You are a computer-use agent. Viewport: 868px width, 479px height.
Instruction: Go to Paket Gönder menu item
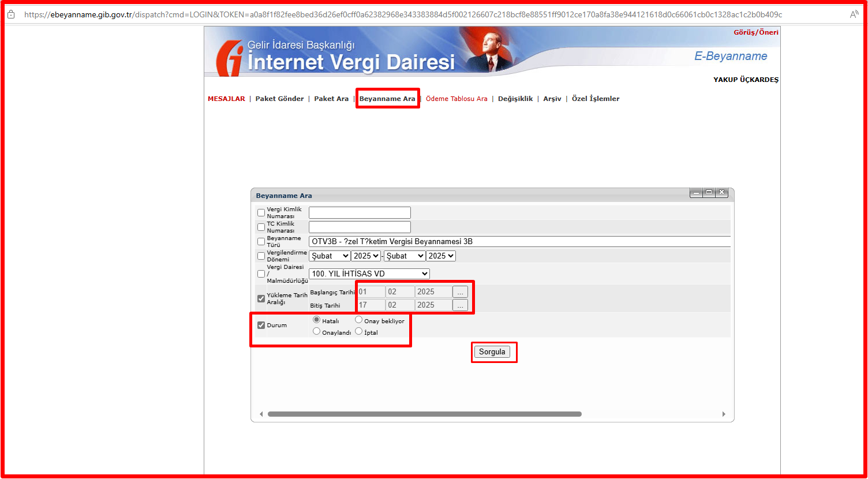[279, 99]
